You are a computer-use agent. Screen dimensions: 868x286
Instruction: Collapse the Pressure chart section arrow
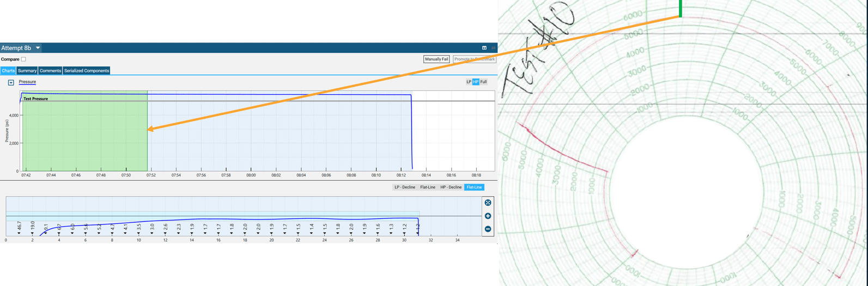pos(11,82)
